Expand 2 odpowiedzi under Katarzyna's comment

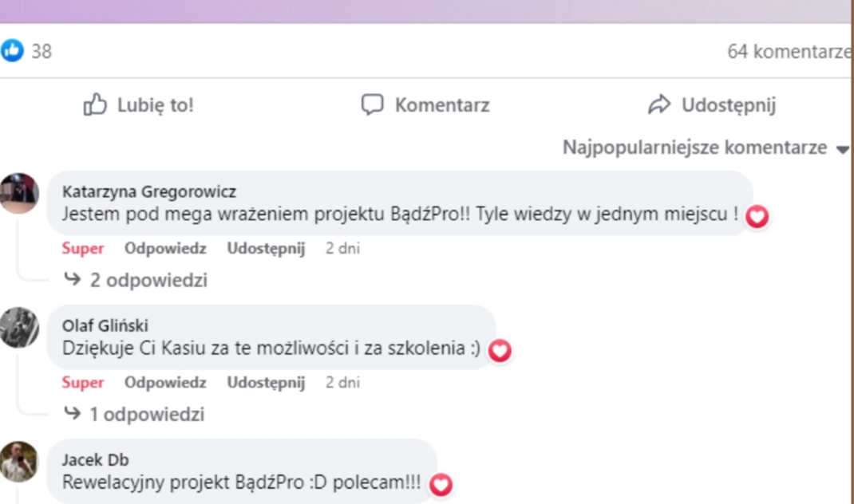[x=136, y=280]
